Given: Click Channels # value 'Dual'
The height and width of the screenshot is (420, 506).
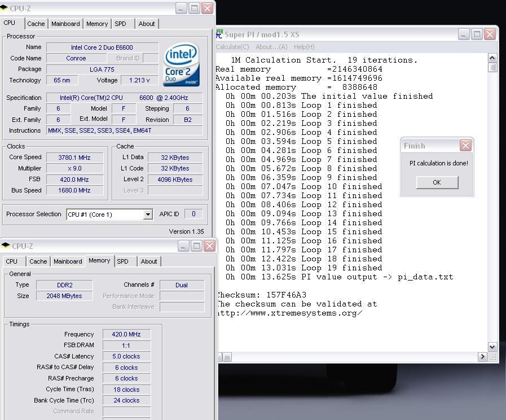Looking at the screenshot, I should click(x=182, y=285).
